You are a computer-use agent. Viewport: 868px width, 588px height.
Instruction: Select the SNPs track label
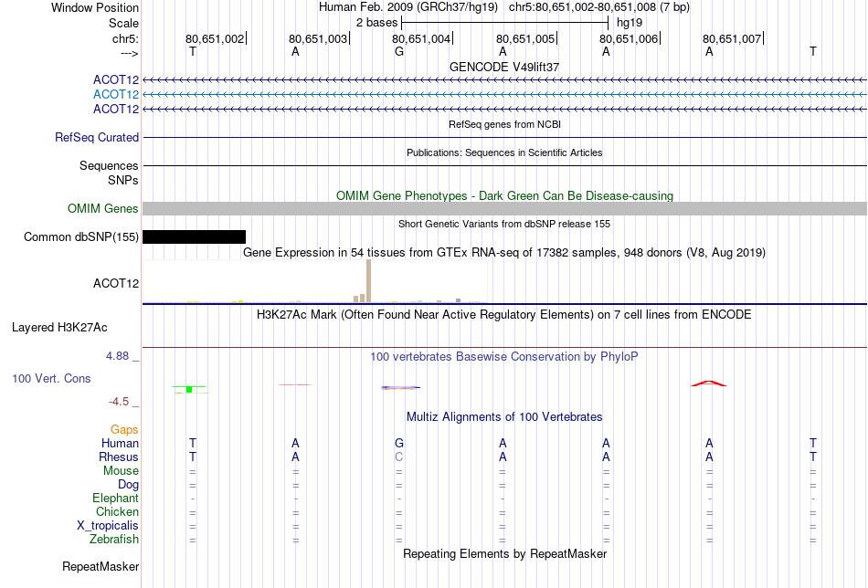click(x=123, y=180)
